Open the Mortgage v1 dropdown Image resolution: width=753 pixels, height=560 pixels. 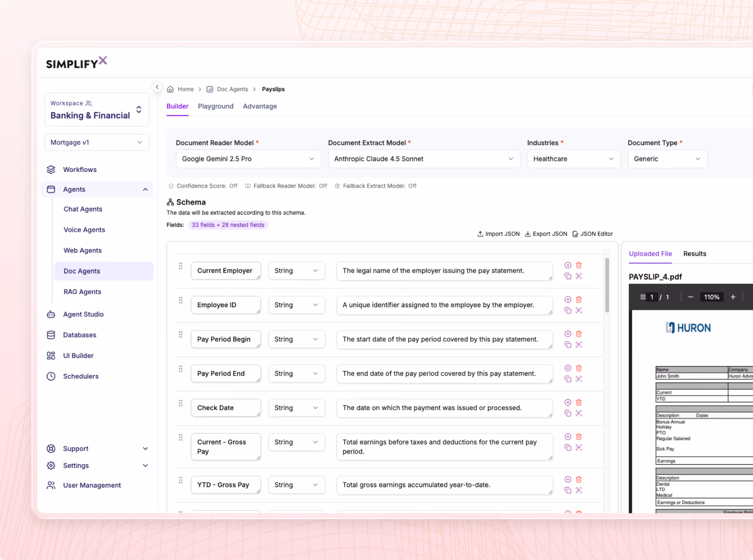(x=97, y=143)
